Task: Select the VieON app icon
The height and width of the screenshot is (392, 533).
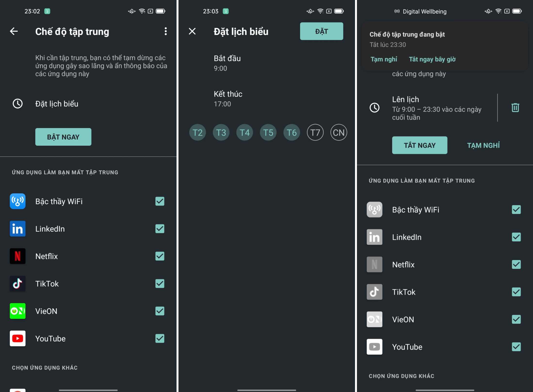Action: 17,311
